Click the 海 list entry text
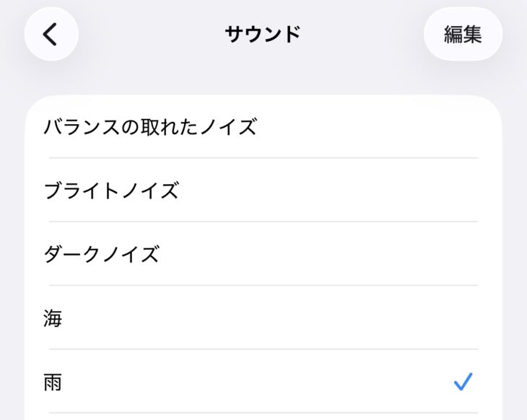The width and height of the screenshot is (527, 420). point(53,318)
